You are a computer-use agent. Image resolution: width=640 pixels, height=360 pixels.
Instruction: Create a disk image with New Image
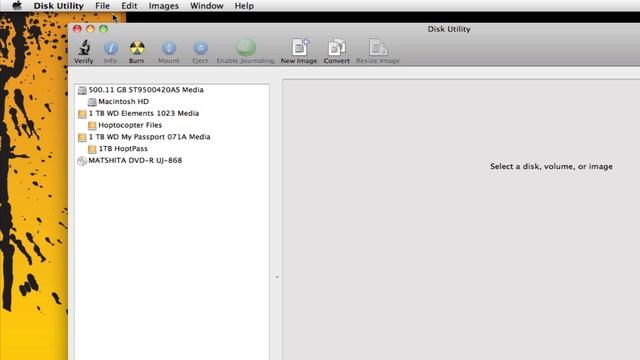pos(300,47)
